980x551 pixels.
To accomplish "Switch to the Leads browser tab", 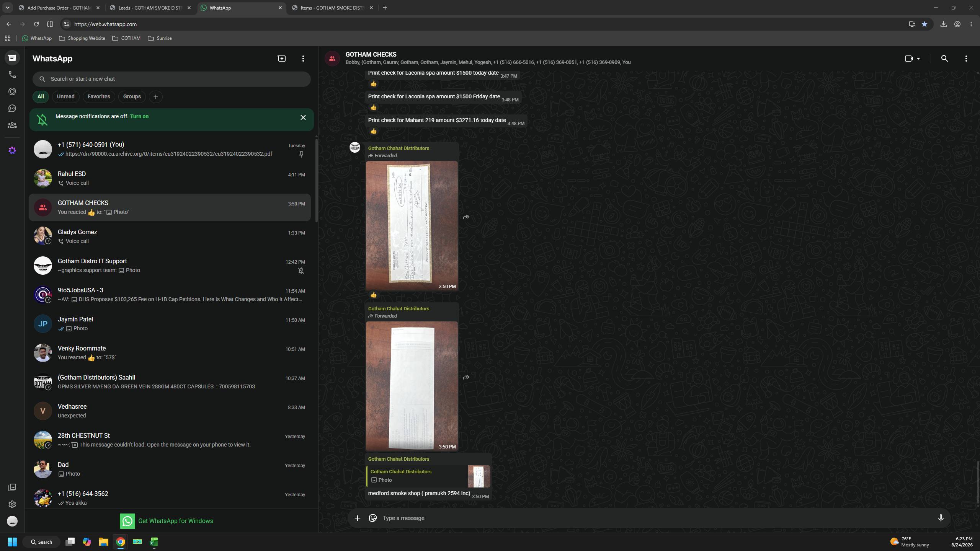I will click(150, 8).
